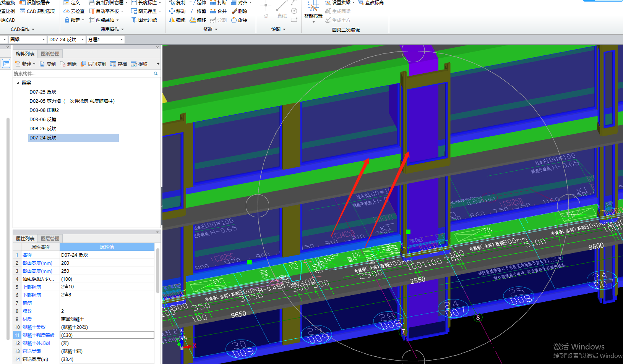Click the 下部钢筋 property link

tap(32, 295)
